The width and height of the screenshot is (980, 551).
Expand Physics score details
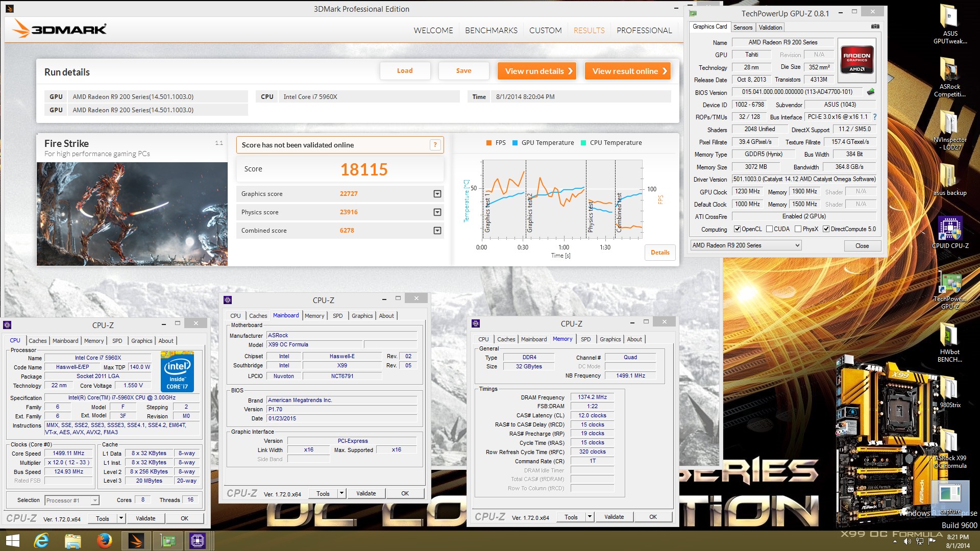(x=437, y=212)
